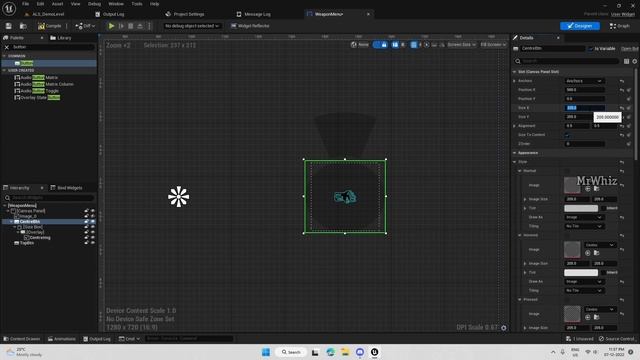This screenshot has height=360, width=640.
Task: Click the stop square icon in the toolbar
Action: 131,26
